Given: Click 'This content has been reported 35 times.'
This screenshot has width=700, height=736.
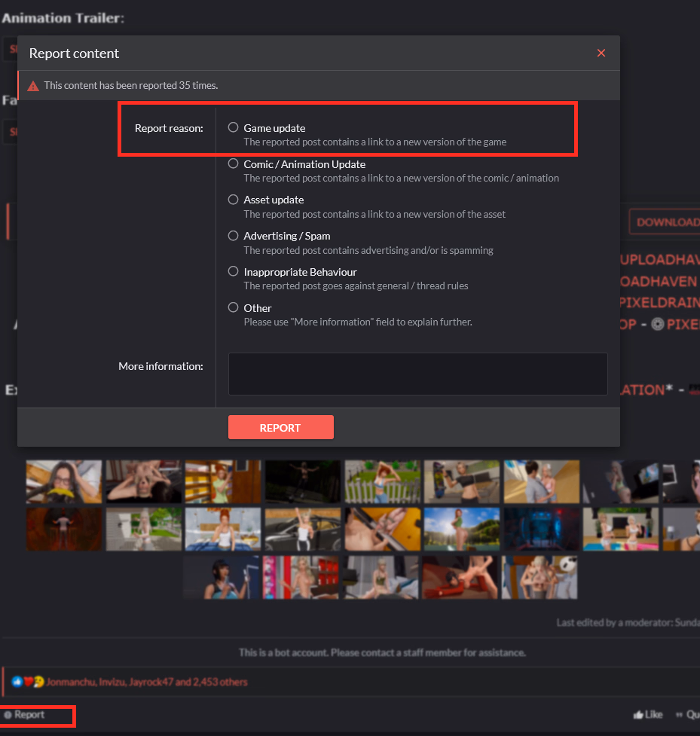Looking at the screenshot, I should coord(131,85).
